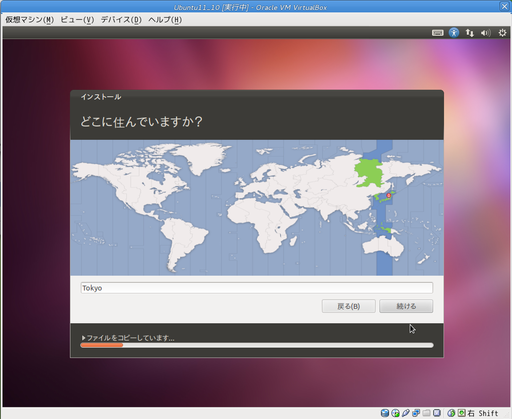Open the ビュー(V) menu
Screen dimensions: 512x419
[77, 20]
